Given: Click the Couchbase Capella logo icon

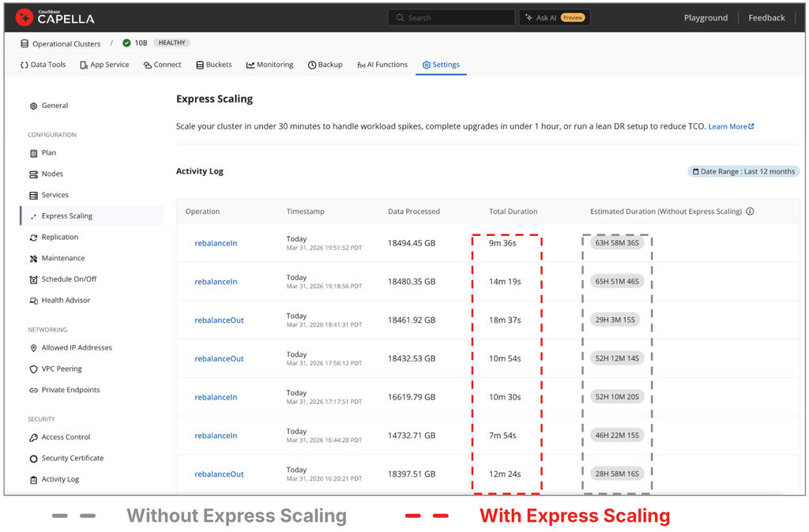Looking at the screenshot, I should click(x=24, y=17).
